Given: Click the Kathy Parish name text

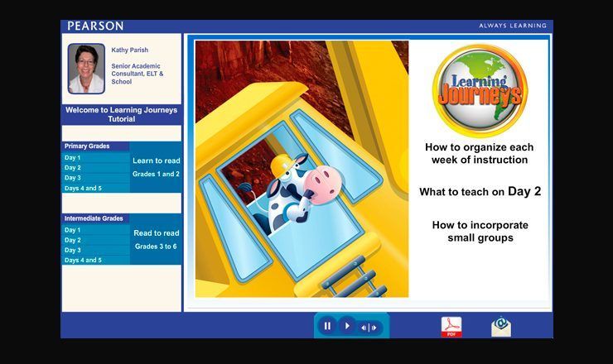Looking at the screenshot, I should pyautogui.click(x=130, y=50).
